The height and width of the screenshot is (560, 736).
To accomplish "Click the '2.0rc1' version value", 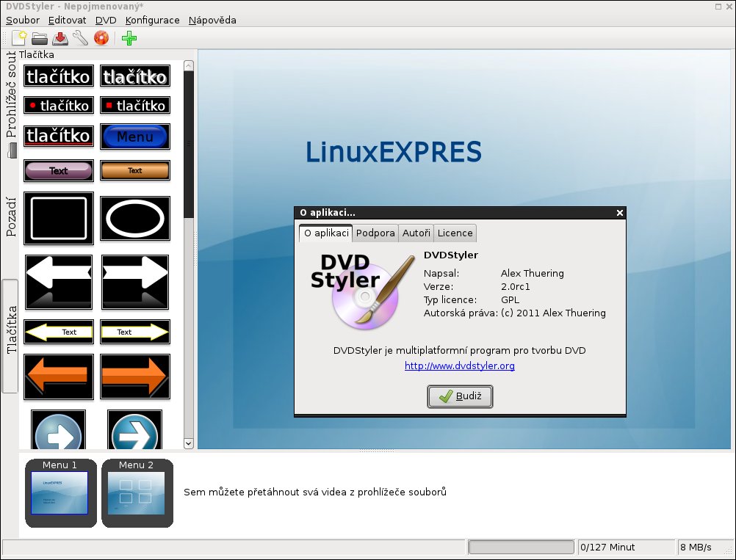I will pos(516,286).
